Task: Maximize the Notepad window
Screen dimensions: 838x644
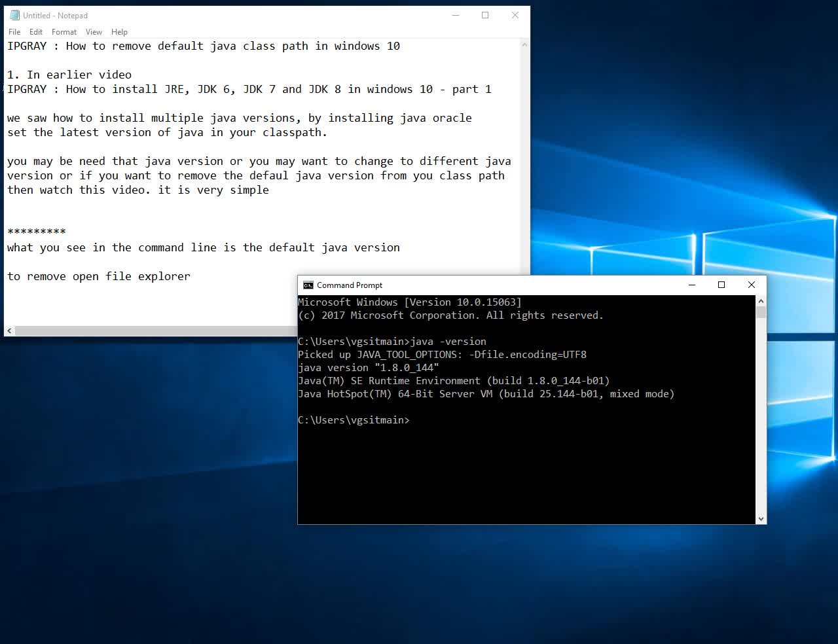Action: point(485,15)
